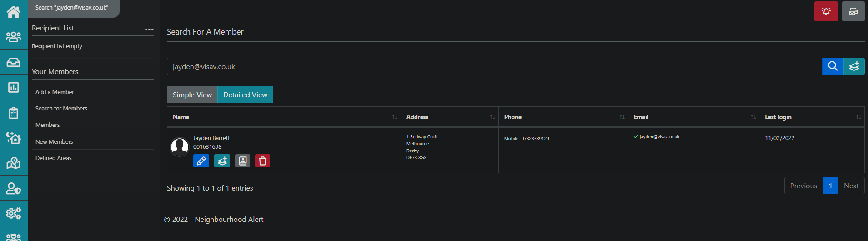Click the home icon in sidebar
Screen dimensions: 868x241
click(14, 12)
